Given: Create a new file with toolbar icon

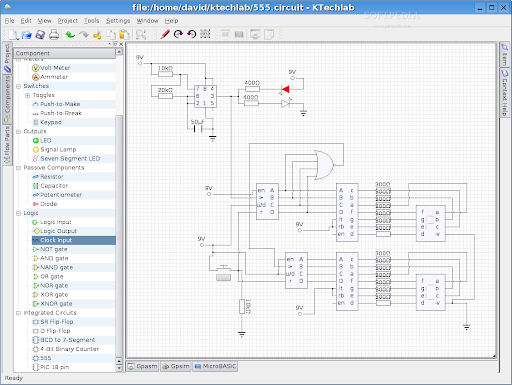Looking at the screenshot, I should [x=13, y=34].
